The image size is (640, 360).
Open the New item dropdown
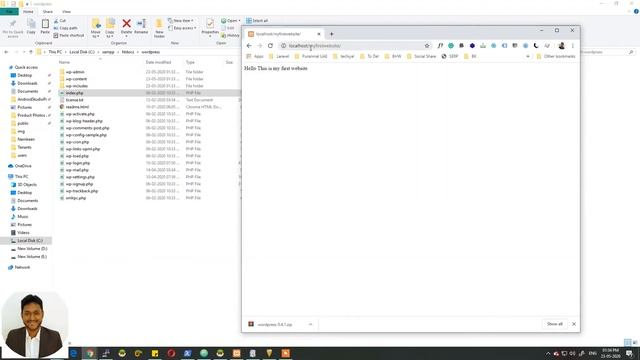pos(181,20)
